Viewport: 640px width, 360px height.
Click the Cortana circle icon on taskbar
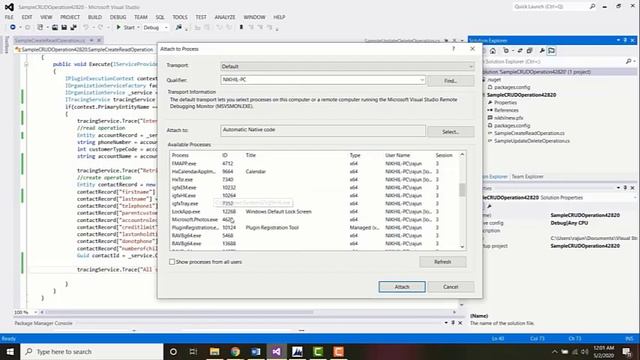click(173, 351)
